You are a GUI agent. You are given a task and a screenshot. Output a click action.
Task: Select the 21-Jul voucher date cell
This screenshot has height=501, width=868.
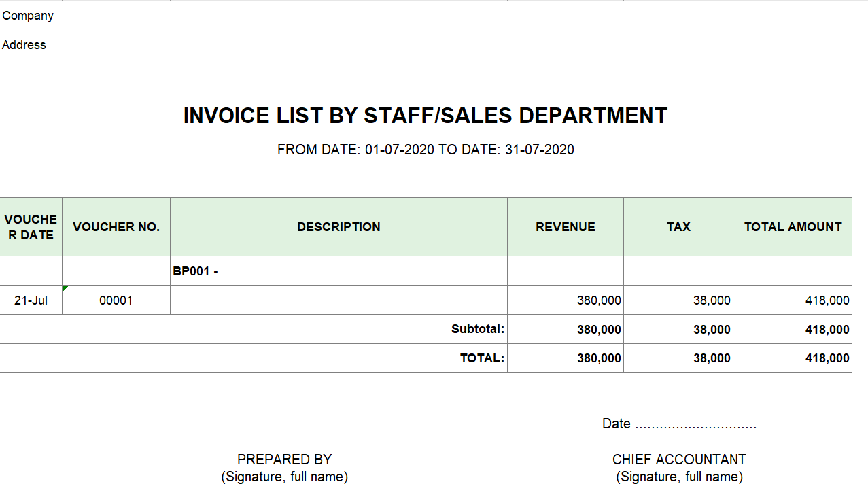31,300
